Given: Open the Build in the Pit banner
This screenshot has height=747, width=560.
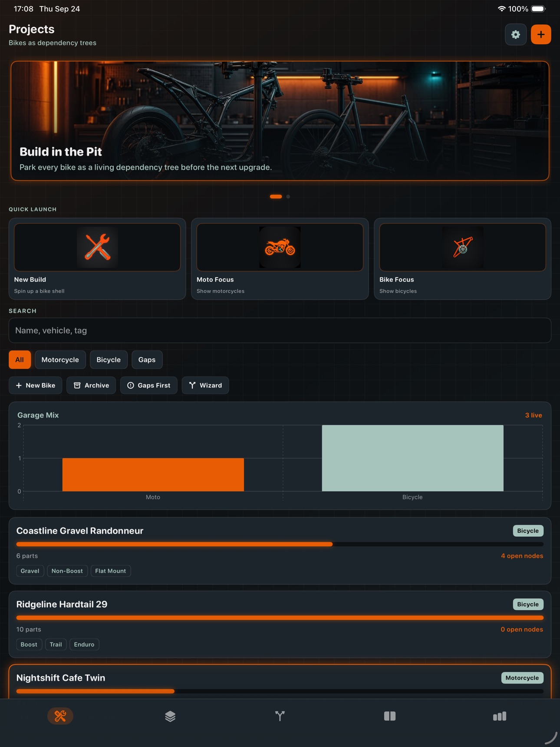Looking at the screenshot, I should click(280, 121).
